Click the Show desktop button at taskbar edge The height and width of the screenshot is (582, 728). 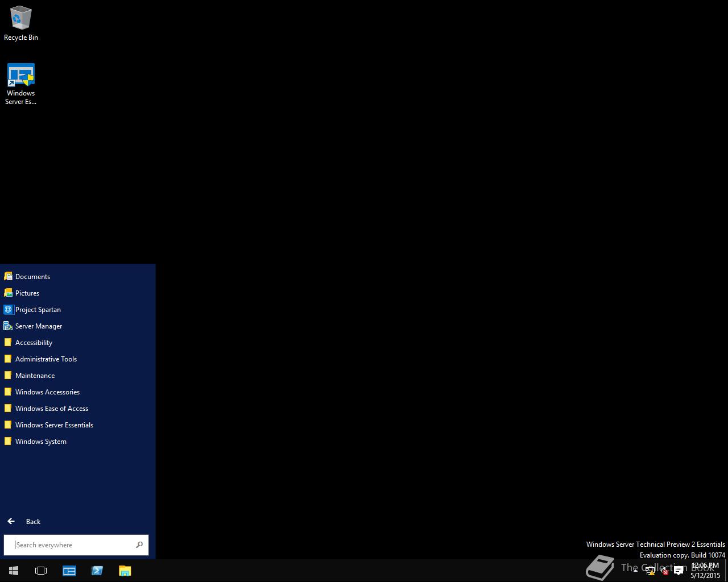726,571
